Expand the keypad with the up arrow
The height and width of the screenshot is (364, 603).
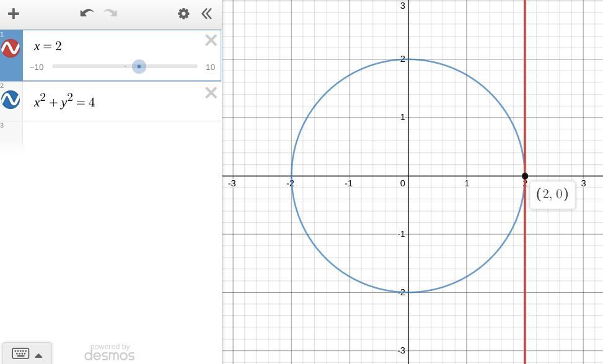[38, 355]
